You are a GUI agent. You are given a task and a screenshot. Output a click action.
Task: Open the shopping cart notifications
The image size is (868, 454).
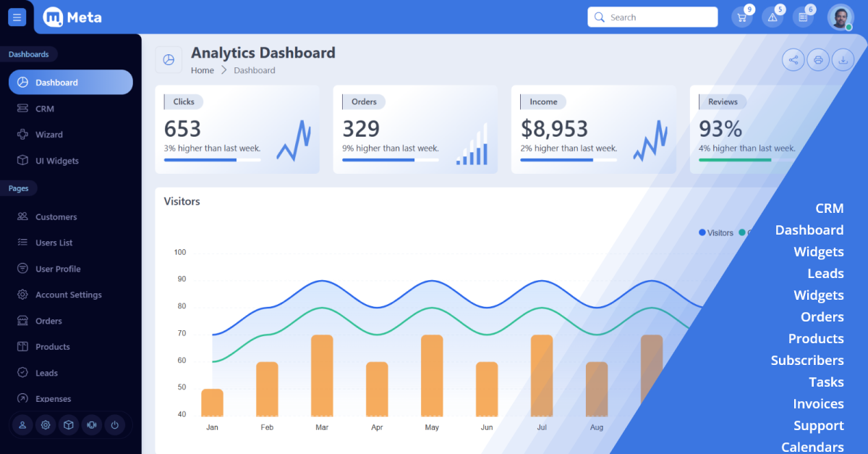[741, 17]
